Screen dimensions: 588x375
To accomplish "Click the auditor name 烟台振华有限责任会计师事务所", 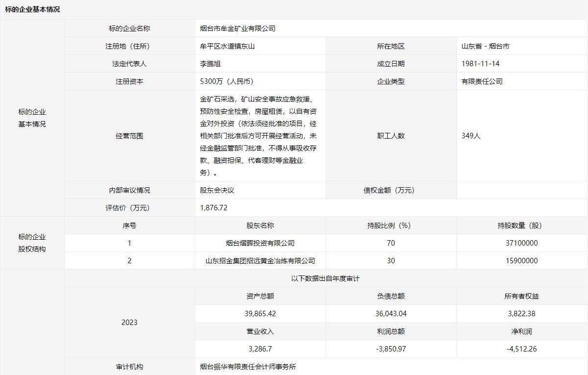I will click(248, 367).
